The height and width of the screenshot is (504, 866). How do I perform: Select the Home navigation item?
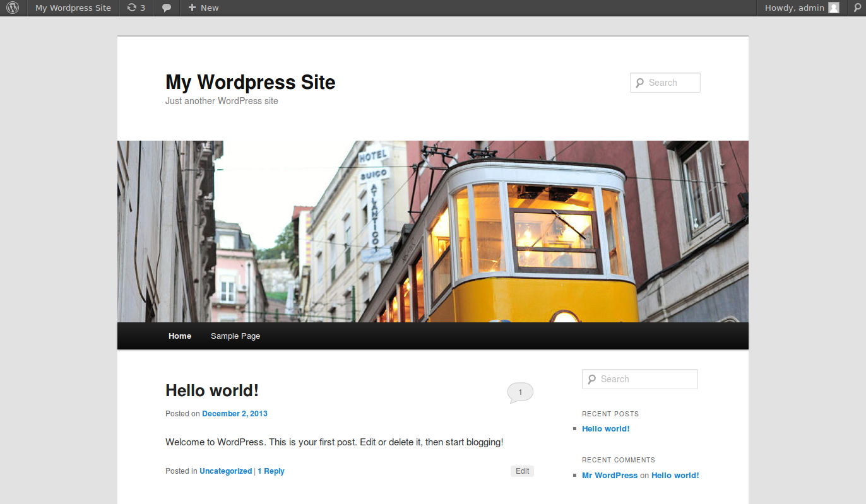(x=180, y=336)
